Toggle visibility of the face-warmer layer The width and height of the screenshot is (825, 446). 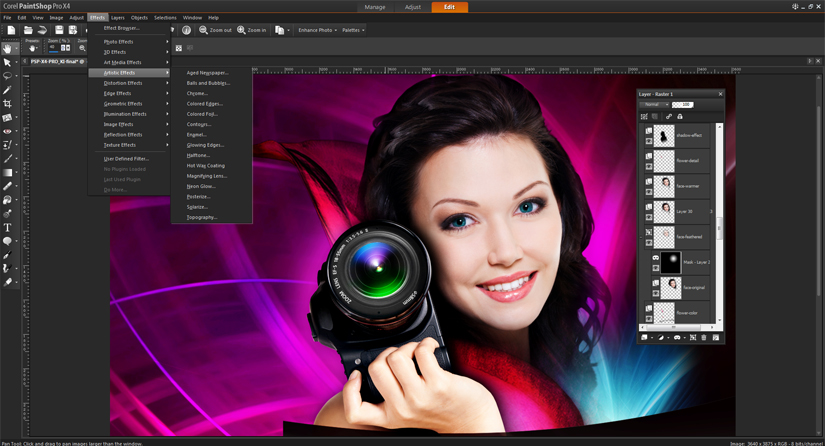649,192
